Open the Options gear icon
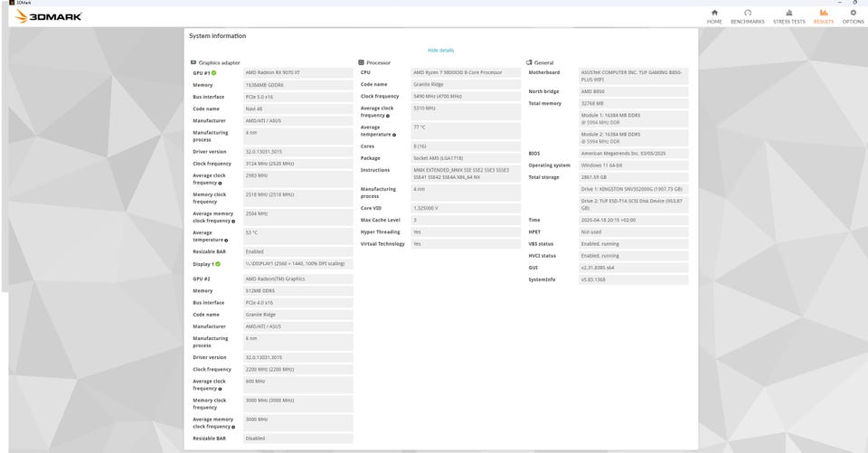 (853, 12)
